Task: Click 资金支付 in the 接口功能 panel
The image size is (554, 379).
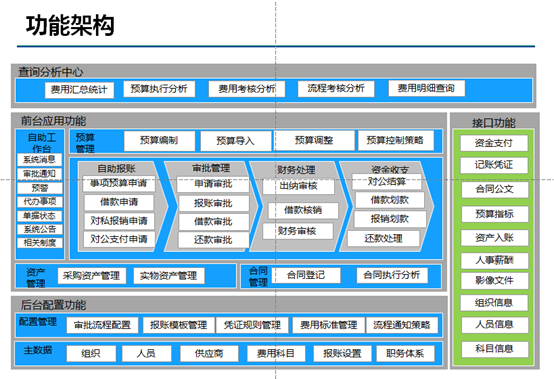Action: tap(494, 143)
